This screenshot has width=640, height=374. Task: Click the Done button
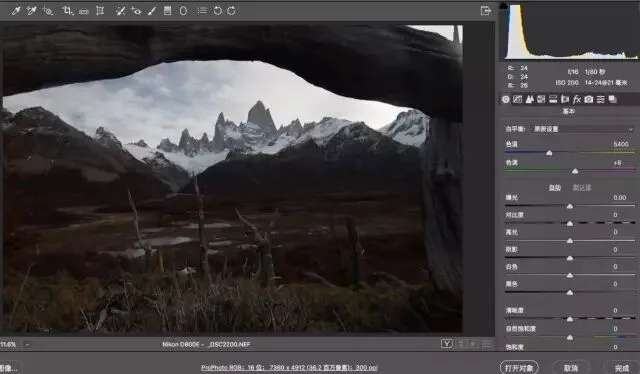tap(622, 368)
